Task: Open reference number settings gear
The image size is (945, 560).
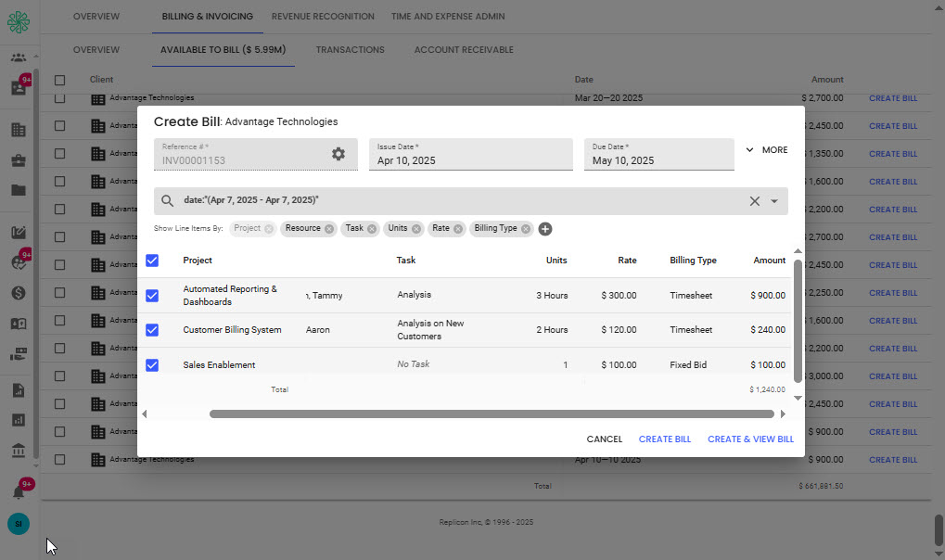Action: (x=338, y=154)
